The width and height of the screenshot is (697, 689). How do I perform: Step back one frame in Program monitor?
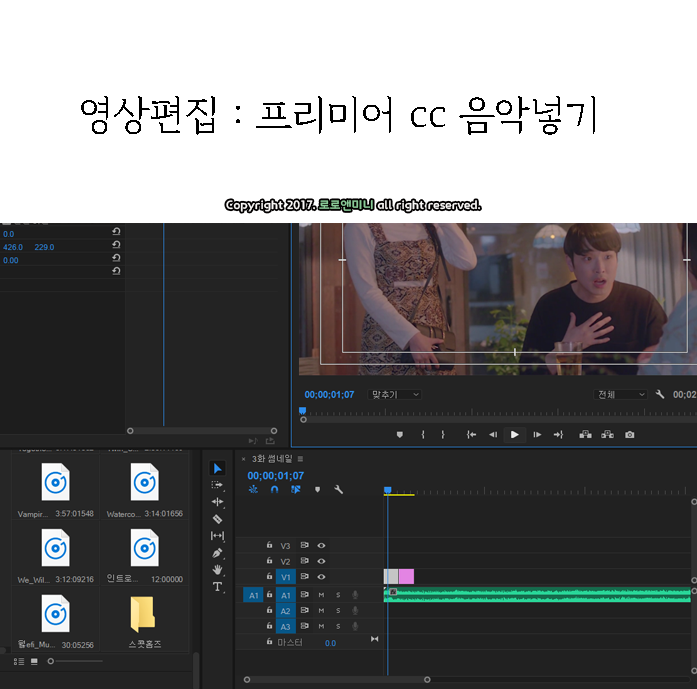click(493, 435)
